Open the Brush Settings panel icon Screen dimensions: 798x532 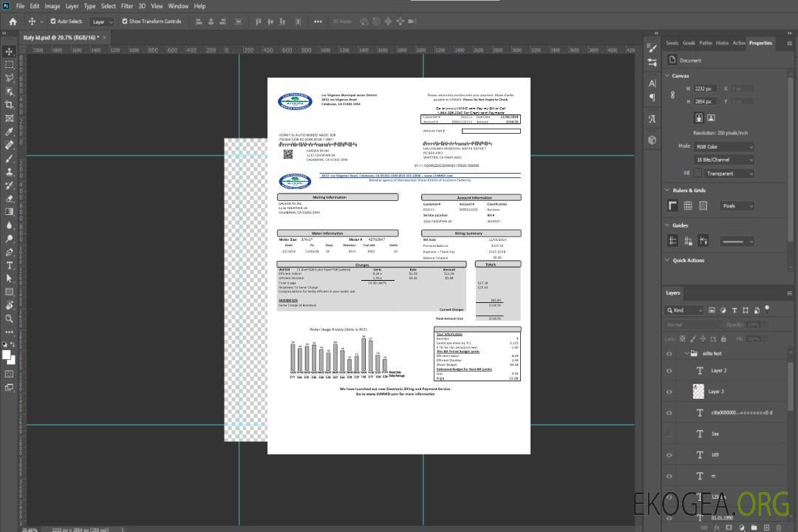(652, 48)
